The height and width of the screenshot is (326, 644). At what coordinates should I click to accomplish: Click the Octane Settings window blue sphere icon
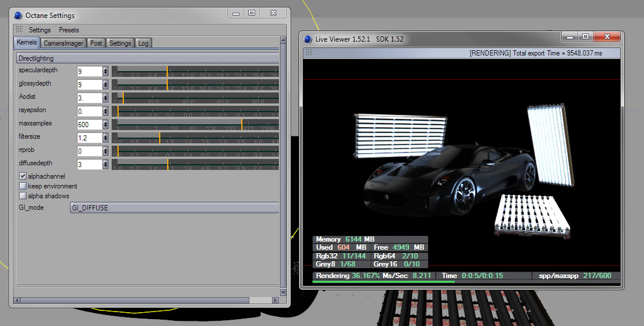(18, 16)
